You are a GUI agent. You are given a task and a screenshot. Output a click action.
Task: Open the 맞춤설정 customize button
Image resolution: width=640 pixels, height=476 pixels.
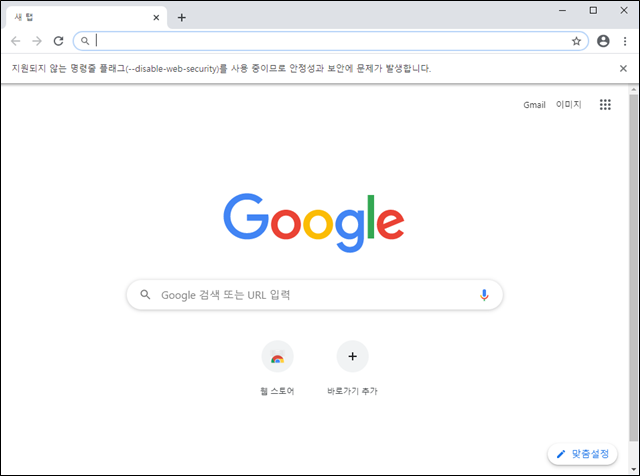[582, 454]
